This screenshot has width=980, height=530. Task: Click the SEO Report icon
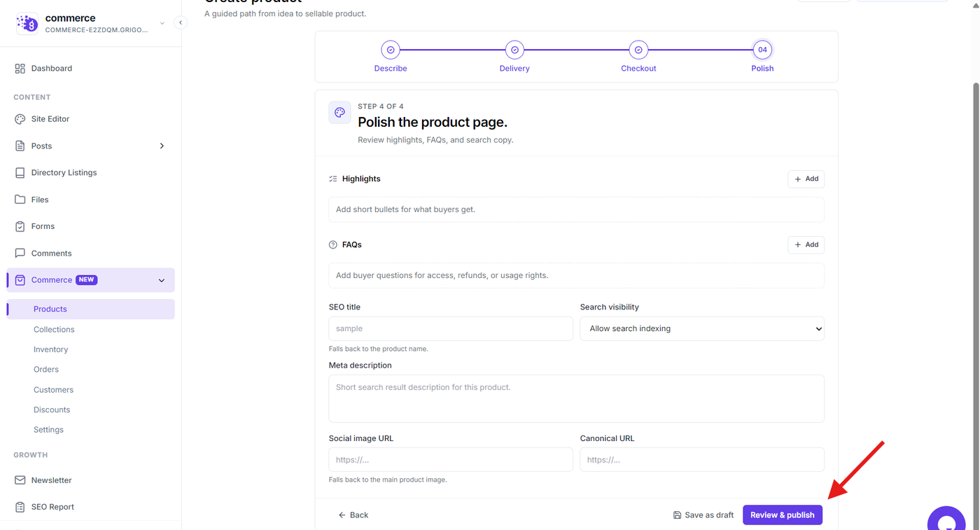coord(20,507)
